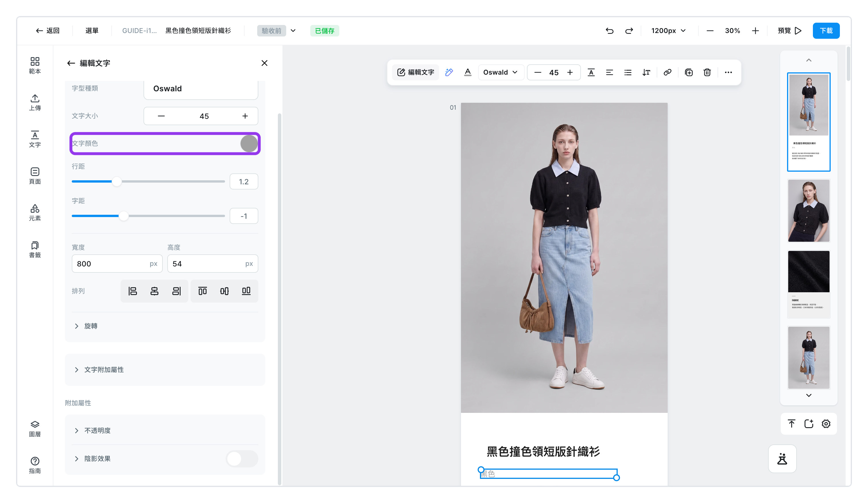
Task: Delete the selected text with trash icon
Action: [707, 72]
